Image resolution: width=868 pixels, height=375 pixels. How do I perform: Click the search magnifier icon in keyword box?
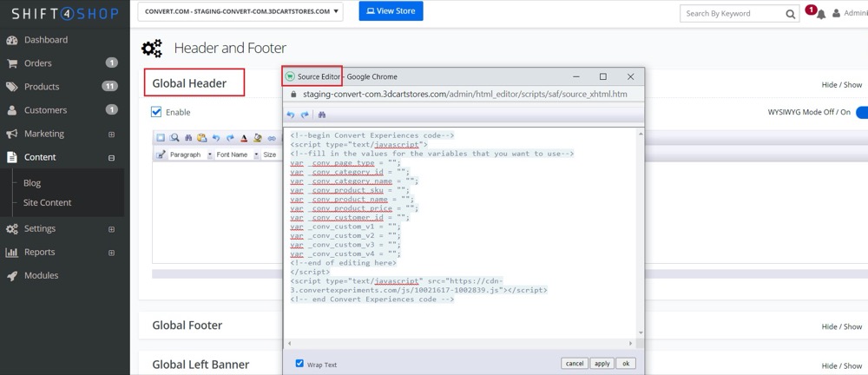[790, 14]
